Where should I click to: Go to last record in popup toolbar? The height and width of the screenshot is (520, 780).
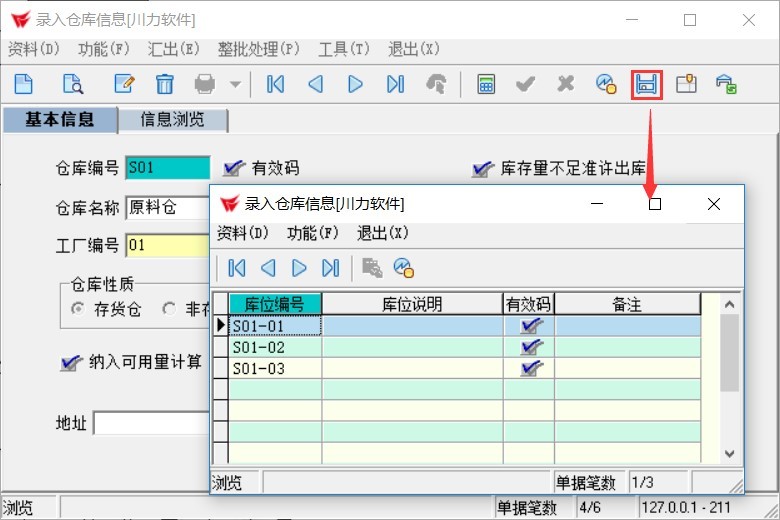pyautogui.click(x=330, y=268)
